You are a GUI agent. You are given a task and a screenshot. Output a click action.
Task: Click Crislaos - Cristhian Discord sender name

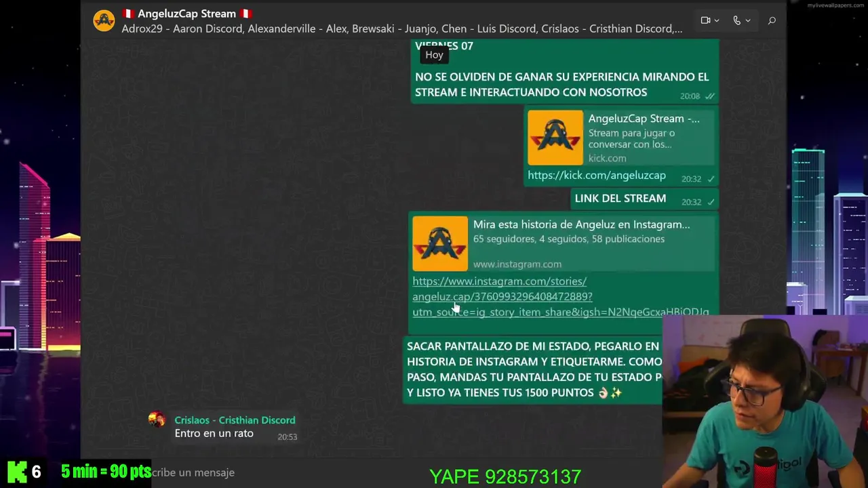pyautogui.click(x=235, y=420)
